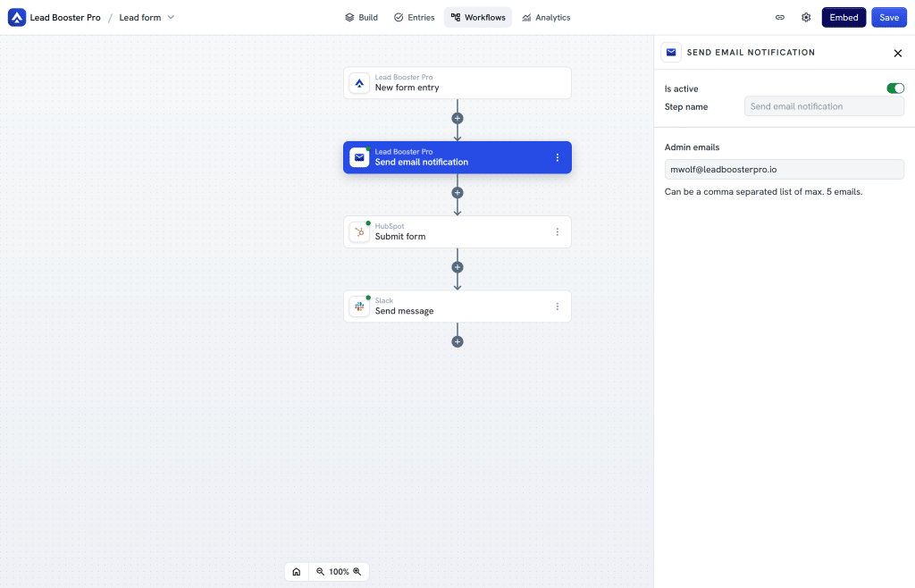Click the trigger node logo icon
915x588 pixels.
[359, 83]
